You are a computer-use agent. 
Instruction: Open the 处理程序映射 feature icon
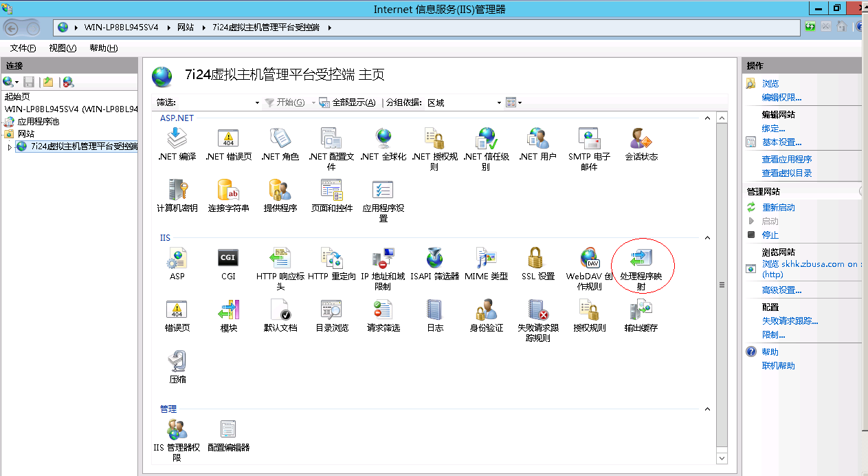point(641,259)
